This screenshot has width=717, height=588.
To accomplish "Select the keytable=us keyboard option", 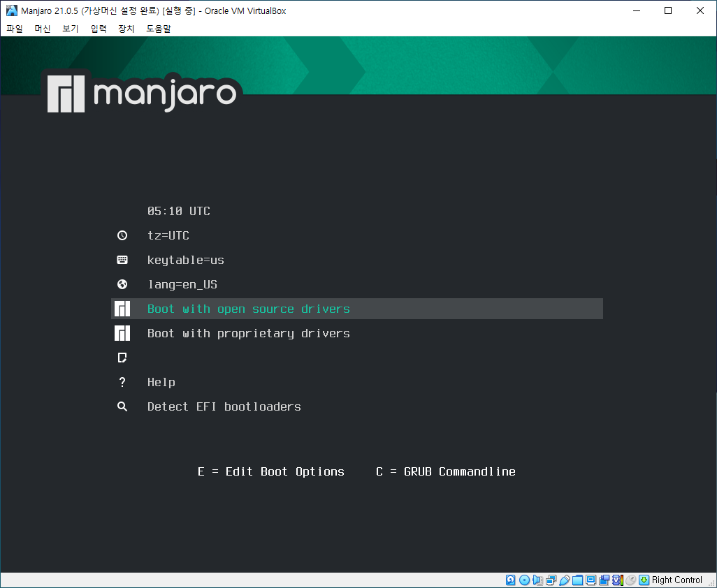I will tap(186, 260).
